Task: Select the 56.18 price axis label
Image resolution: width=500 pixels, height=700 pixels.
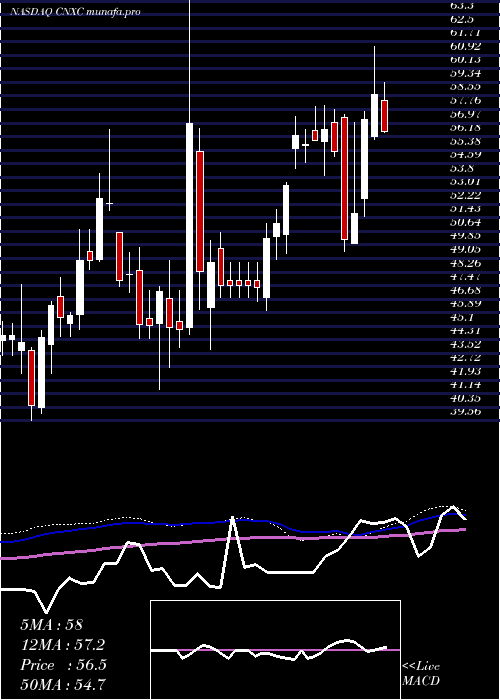Action: (x=466, y=128)
